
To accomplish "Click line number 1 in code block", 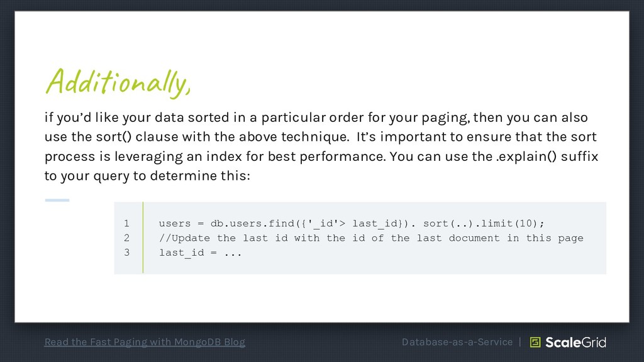I will [x=126, y=223].
